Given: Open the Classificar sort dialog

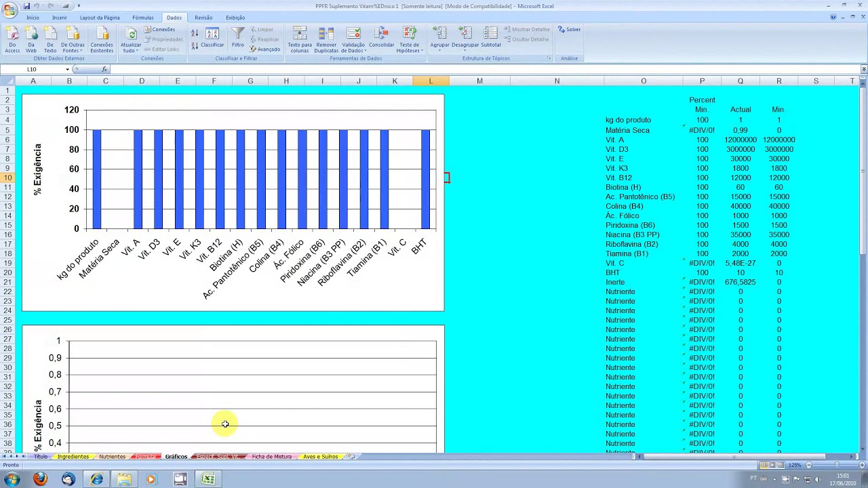Looking at the screenshot, I should [212, 38].
